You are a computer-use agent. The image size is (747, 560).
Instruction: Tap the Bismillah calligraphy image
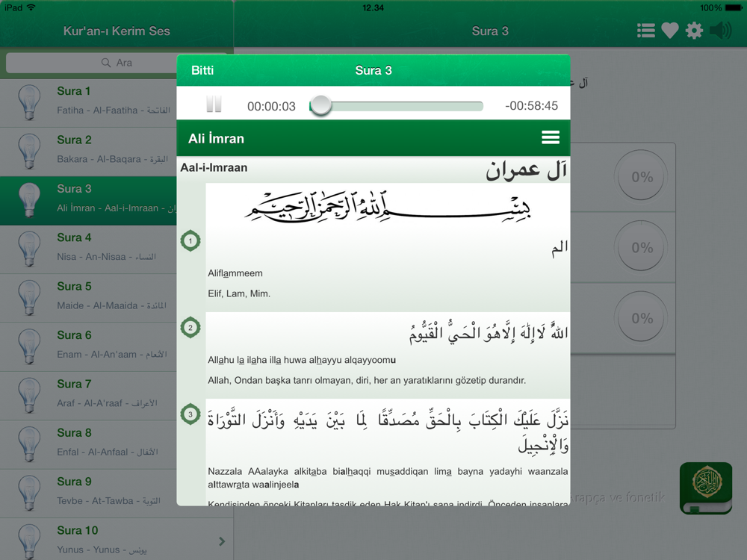388,207
